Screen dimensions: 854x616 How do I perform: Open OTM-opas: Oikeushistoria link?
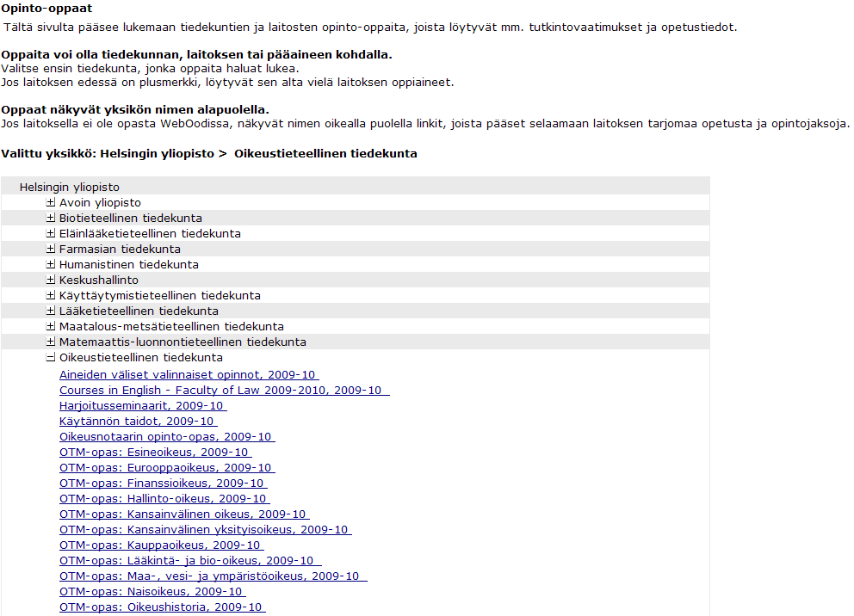(x=163, y=607)
